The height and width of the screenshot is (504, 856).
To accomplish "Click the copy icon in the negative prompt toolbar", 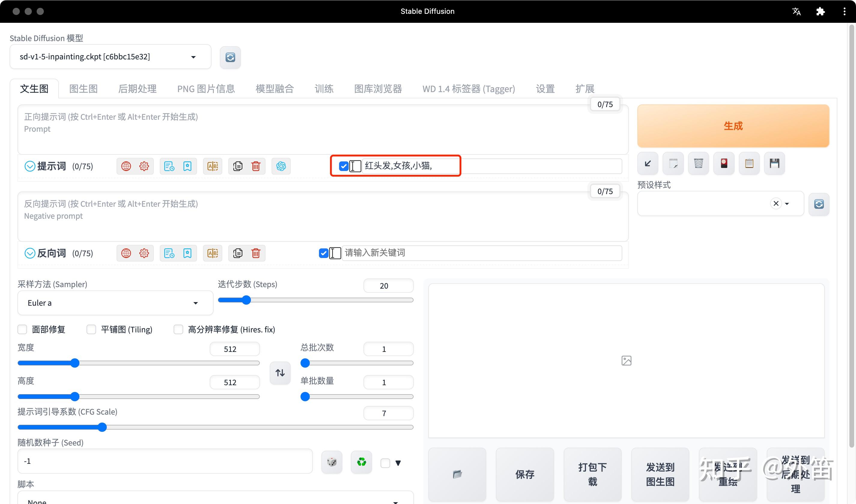I will click(238, 253).
